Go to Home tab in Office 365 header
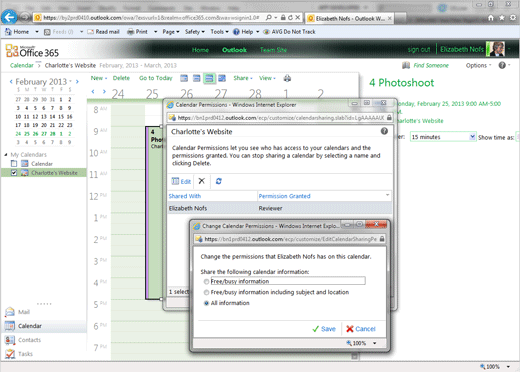The image size is (520, 372). (x=200, y=50)
